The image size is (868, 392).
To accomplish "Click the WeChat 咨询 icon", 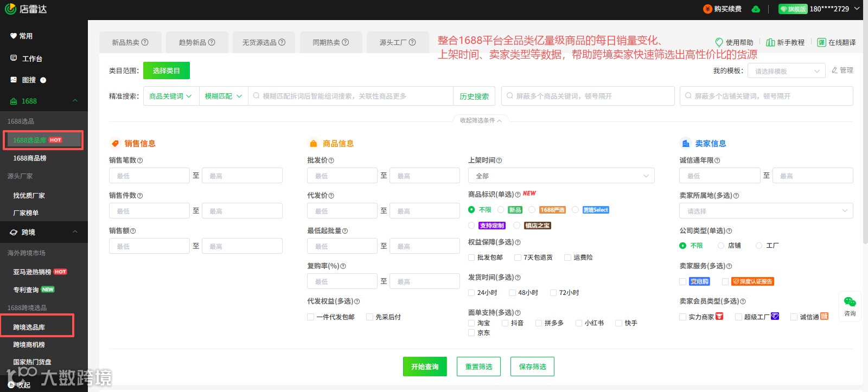I will (850, 302).
